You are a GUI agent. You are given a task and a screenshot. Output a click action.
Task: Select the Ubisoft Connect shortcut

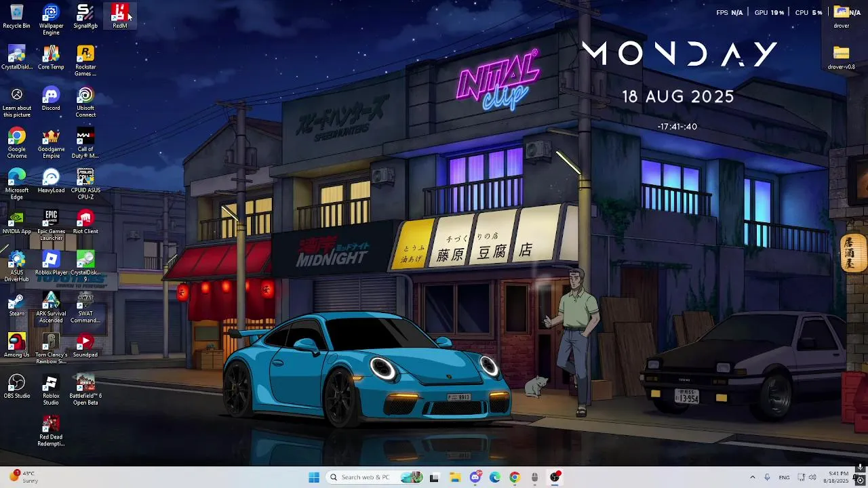(85, 102)
